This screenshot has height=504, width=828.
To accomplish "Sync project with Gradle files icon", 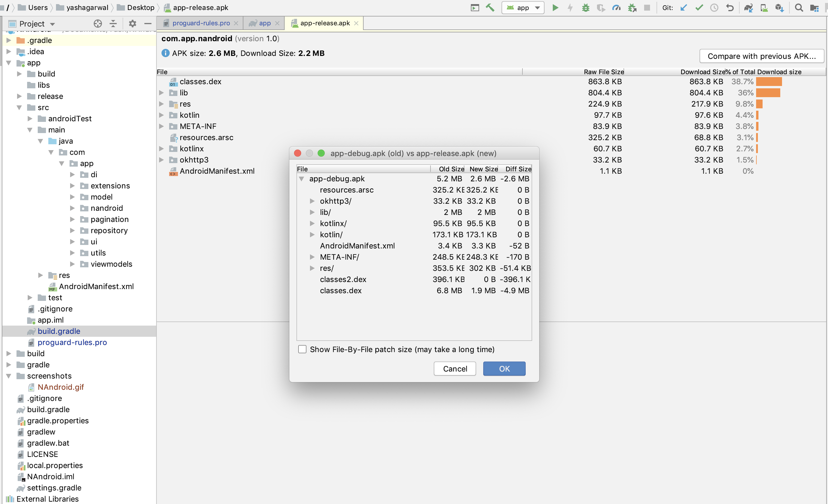I will pos(748,7).
